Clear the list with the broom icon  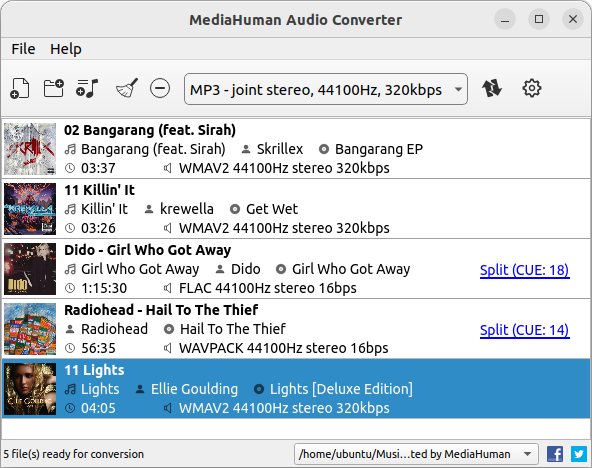pos(127,89)
